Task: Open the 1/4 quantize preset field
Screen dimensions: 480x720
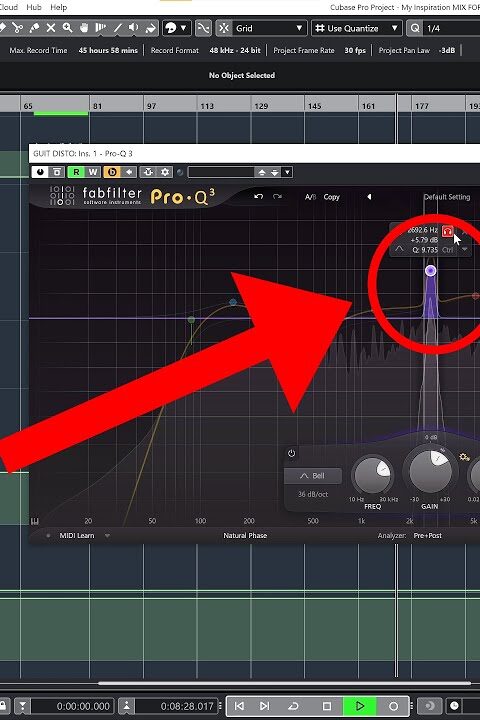Action: click(x=452, y=28)
